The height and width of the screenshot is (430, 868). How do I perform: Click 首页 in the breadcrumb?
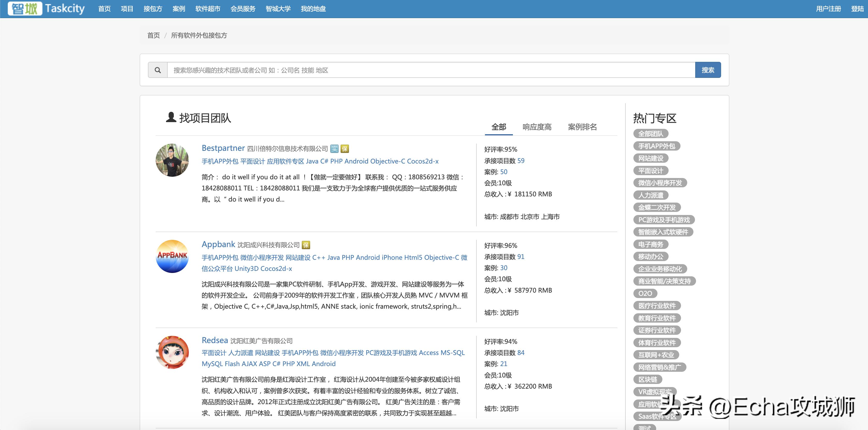[x=153, y=35]
